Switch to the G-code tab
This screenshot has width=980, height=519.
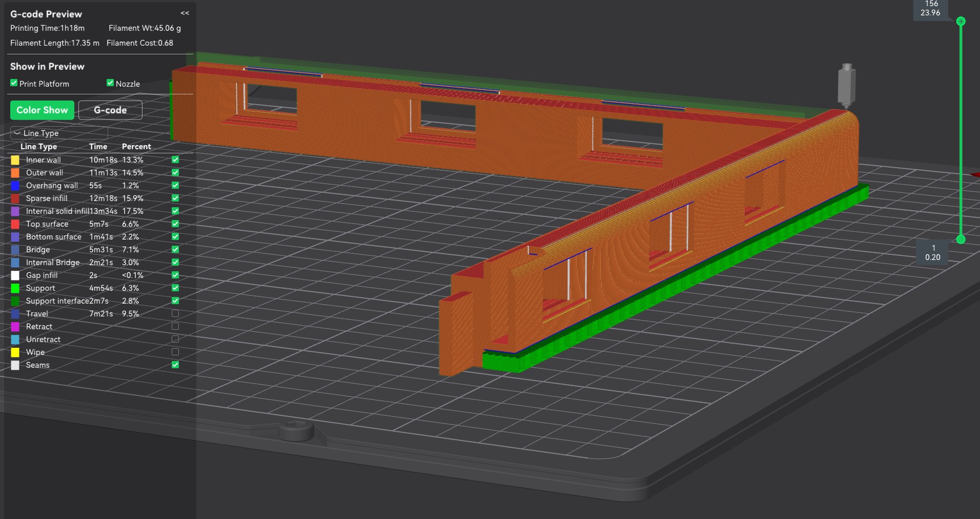tap(110, 110)
